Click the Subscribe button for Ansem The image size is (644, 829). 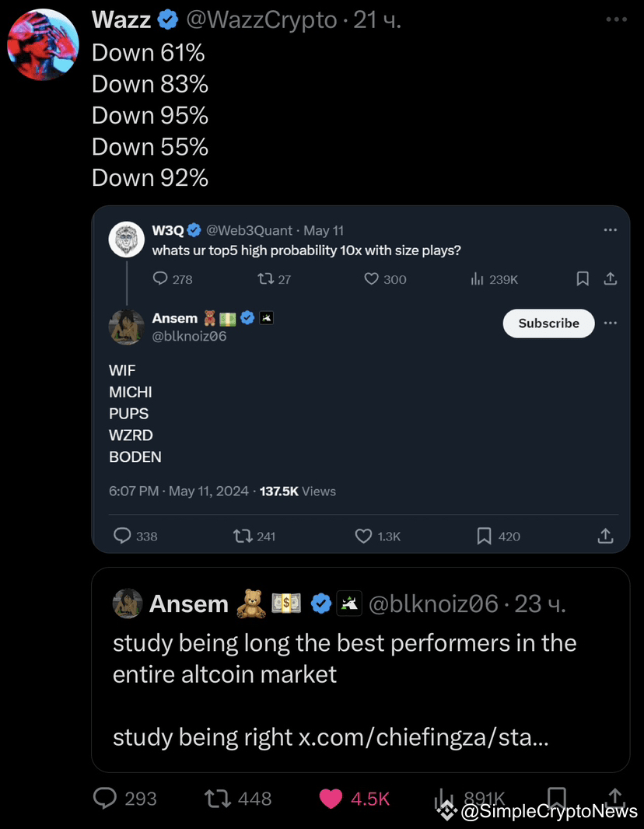coord(548,324)
